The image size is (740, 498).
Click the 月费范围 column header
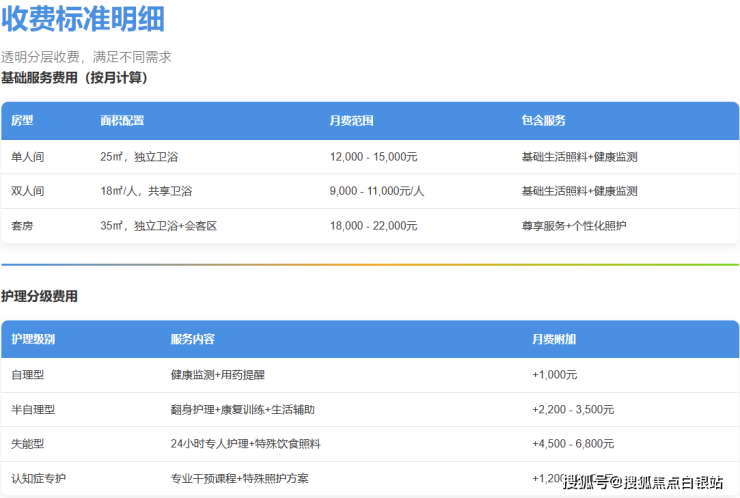point(351,121)
